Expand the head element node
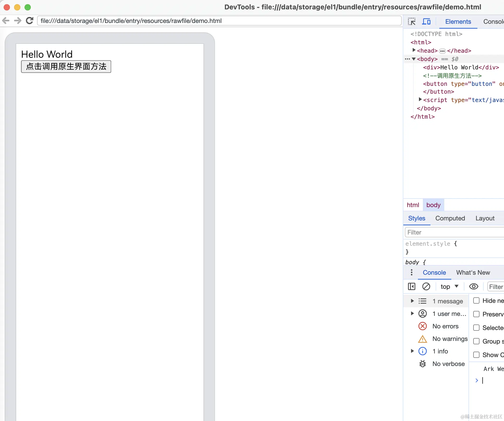Screen dimensions: 504x421 click(414, 50)
